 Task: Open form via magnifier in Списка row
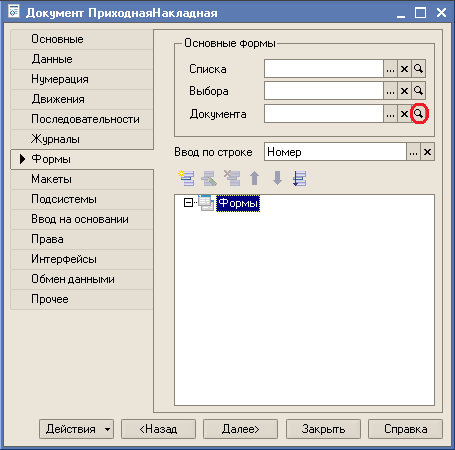point(418,69)
